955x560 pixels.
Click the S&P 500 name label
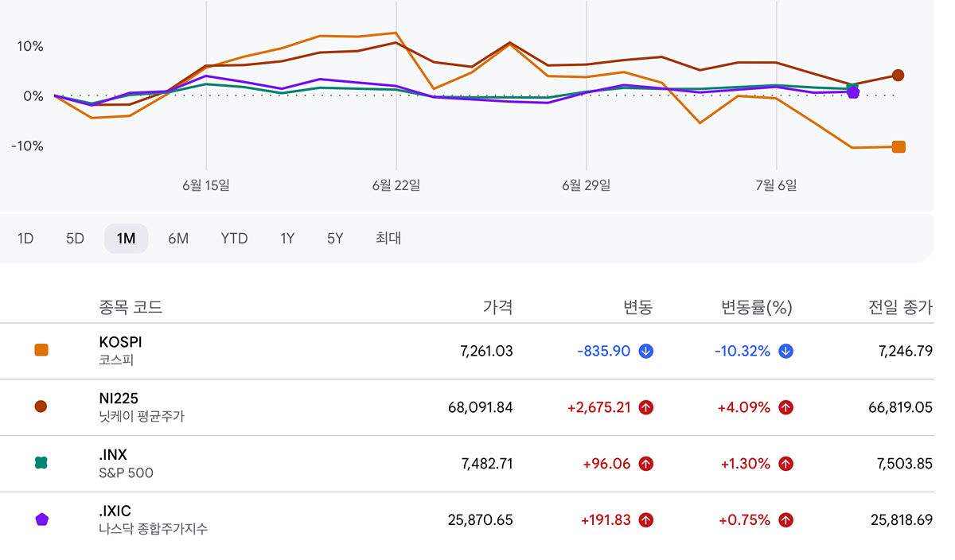126,472
